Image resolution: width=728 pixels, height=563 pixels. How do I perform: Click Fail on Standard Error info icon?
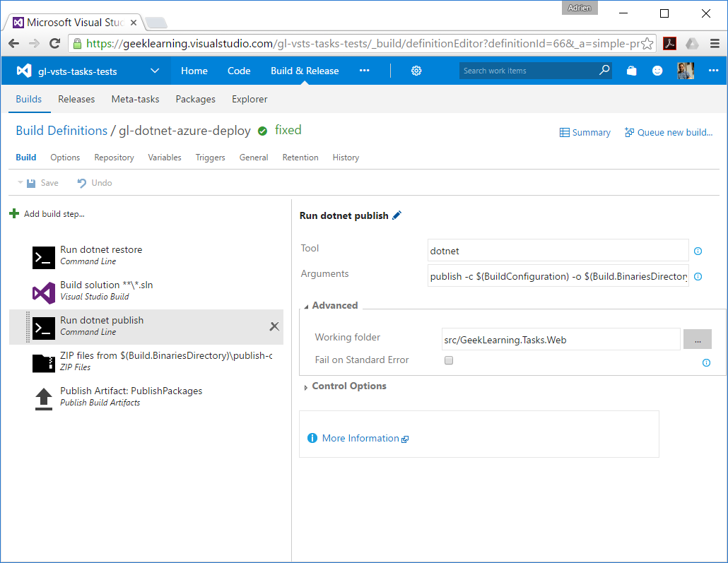click(706, 362)
